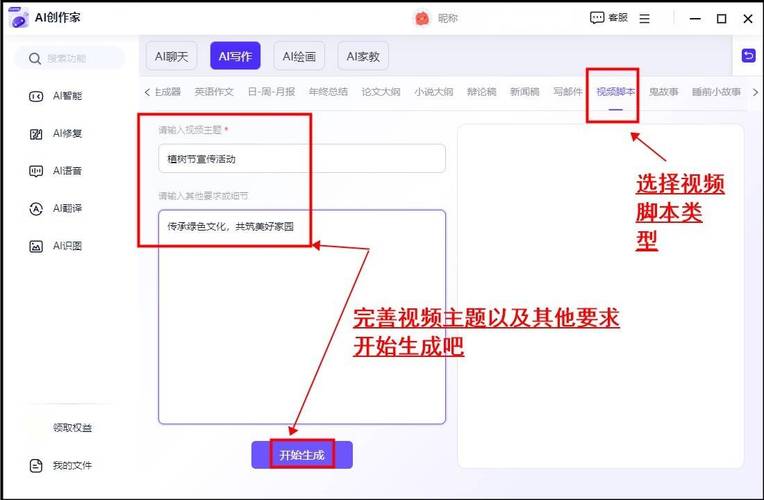
Task: Click the empty output result panel
Action: 600,296
